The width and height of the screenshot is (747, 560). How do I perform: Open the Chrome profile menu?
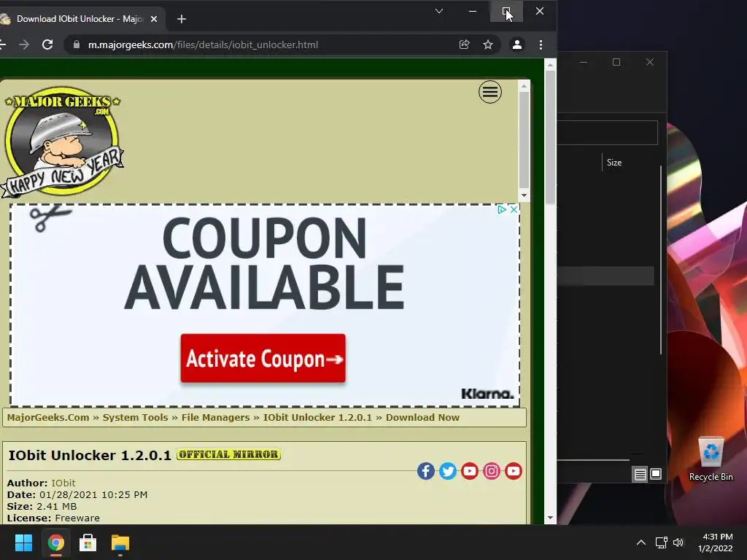click(517, 44)
